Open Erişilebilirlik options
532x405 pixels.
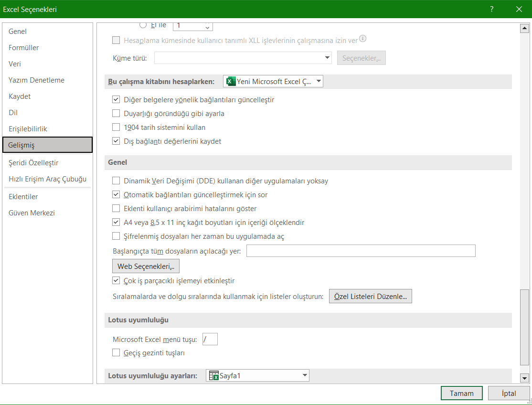tap(47, 129)
